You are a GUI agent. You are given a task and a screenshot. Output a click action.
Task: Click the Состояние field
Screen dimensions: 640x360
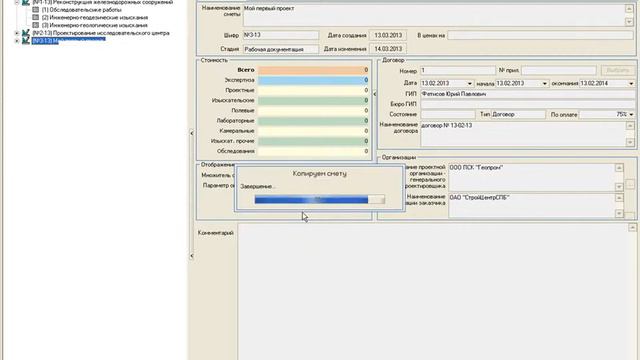(448, 115)
